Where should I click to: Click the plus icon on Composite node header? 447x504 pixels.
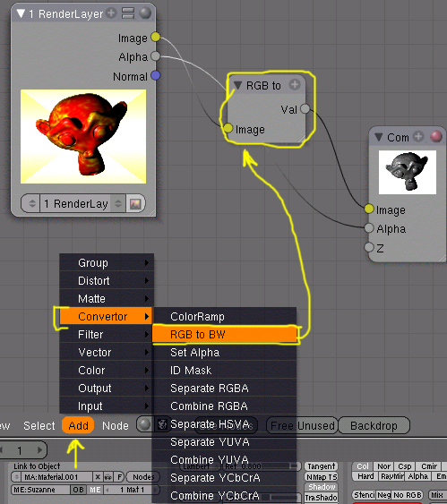(x=418, y=136)
